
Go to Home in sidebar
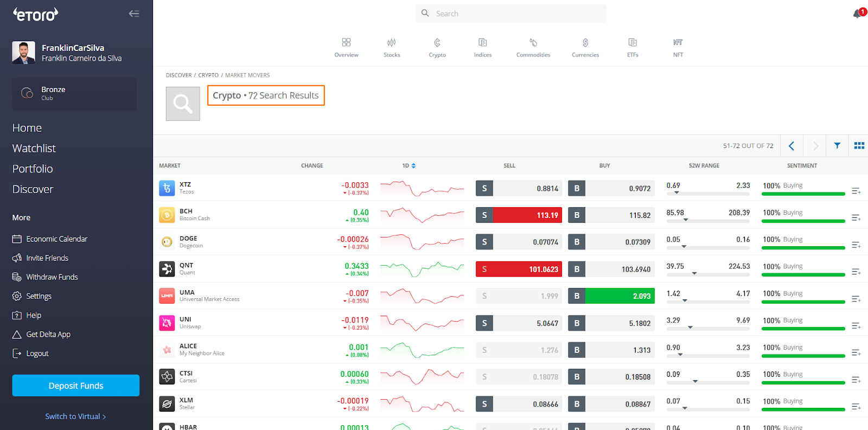click(x=27, y=128)
